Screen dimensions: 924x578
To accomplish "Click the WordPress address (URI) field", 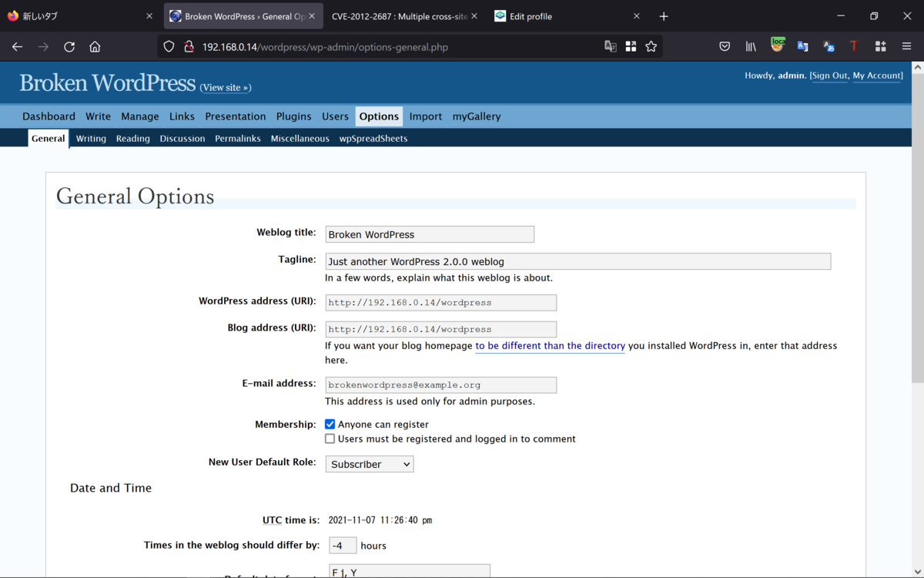I will (x=440, y=302).
